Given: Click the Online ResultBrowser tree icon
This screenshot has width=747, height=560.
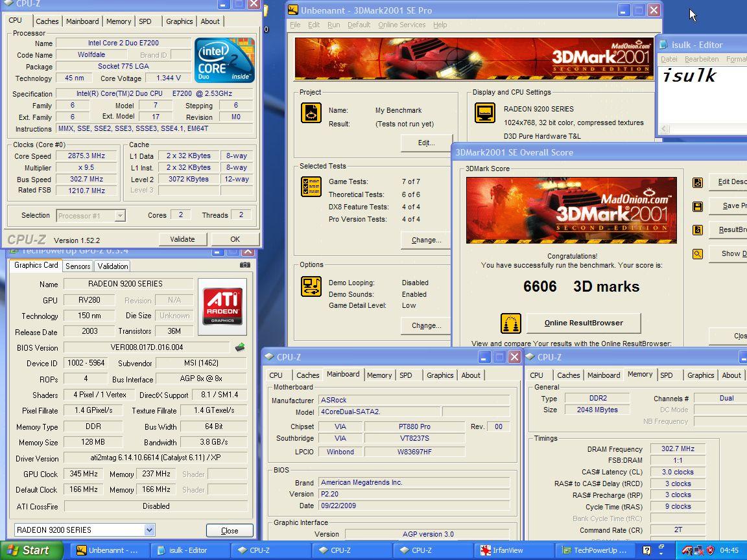Looking at the screenshot, I should (x=511, y=323).
